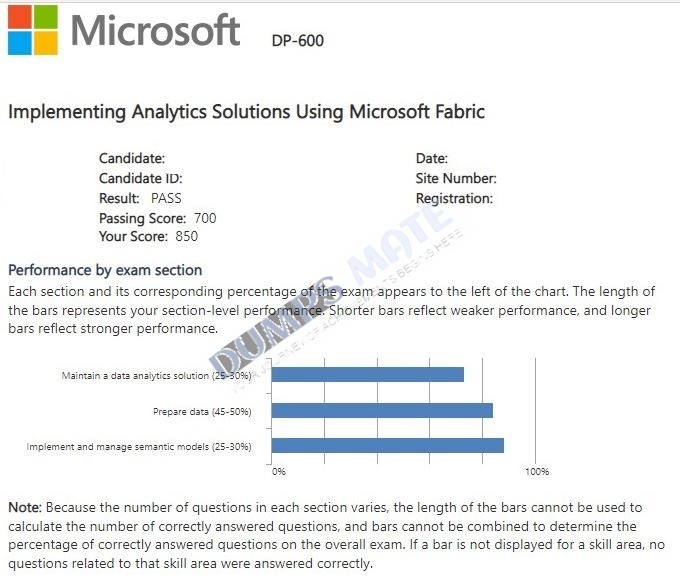Click the Site Number label
The height and width of the screenshot is (586, 680).
coord(456,178)
